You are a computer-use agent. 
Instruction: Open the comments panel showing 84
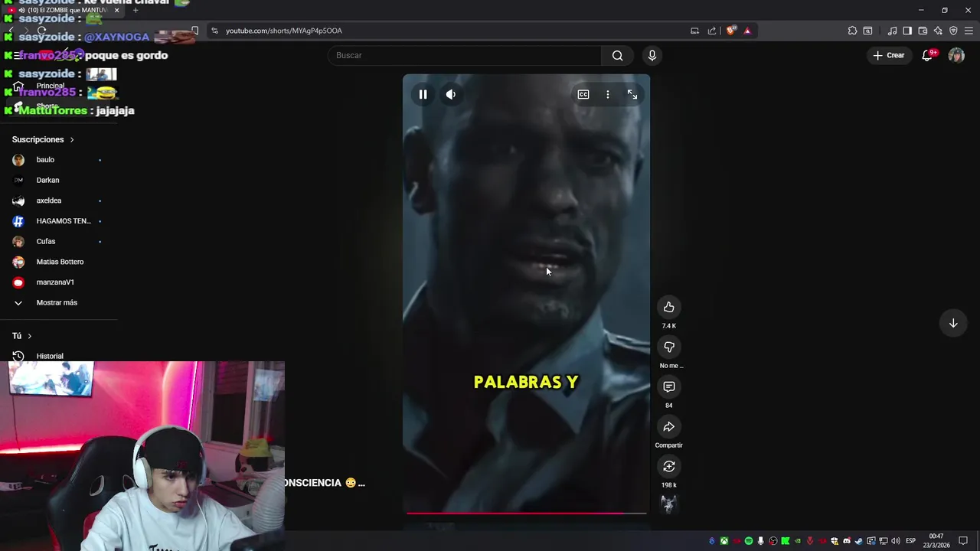669,386
